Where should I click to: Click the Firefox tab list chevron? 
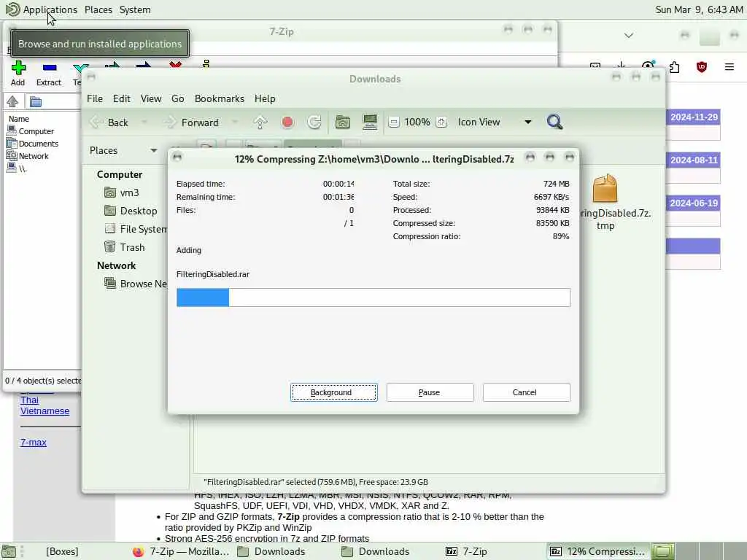[x=628, y=35]
